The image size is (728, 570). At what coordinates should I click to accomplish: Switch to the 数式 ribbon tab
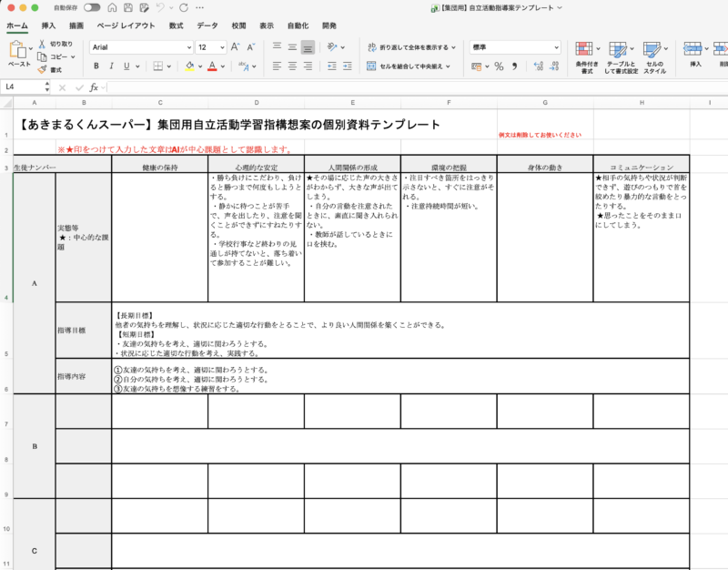coord(176,26)
